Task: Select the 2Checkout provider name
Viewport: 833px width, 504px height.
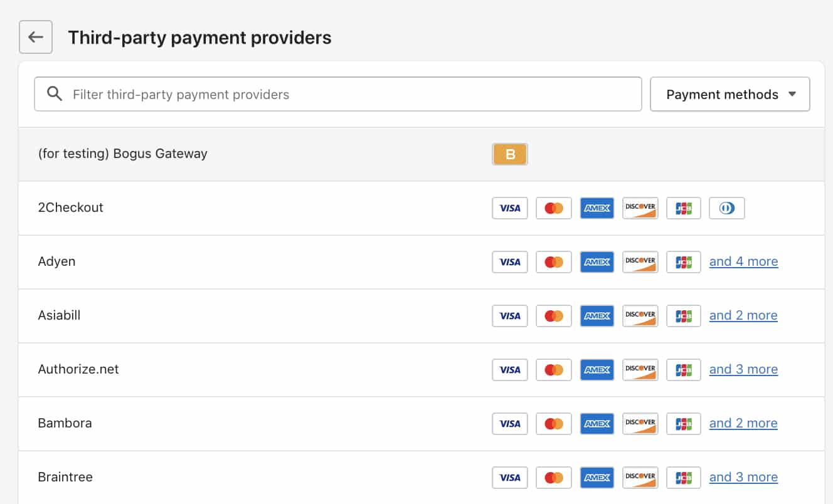Action: pyautogui.click(x=70, y=207)
